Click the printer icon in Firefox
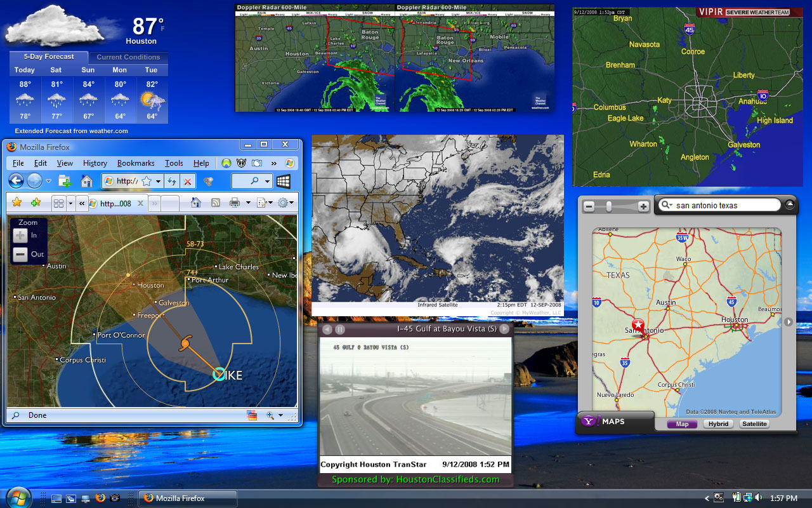 tap(234, 203)
